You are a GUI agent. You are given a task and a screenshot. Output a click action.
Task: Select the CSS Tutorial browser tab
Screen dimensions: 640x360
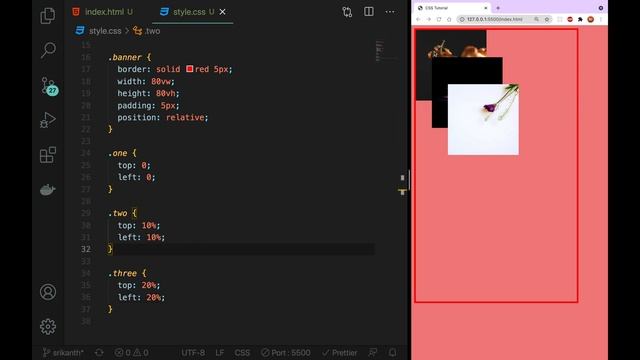click(x=451, y=8)
